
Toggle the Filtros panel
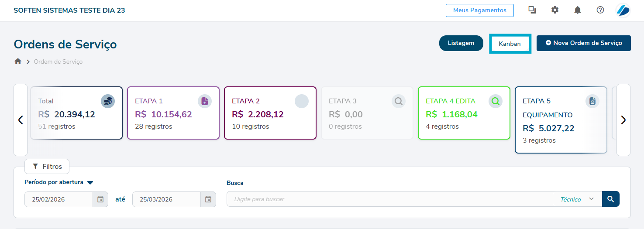pos(47,167)
